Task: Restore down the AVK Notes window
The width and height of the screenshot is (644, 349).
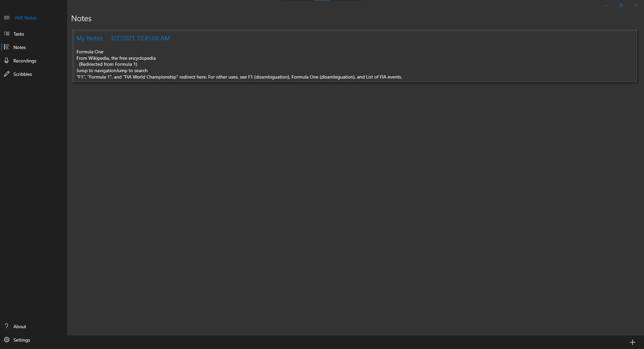Action: point(621,5)
